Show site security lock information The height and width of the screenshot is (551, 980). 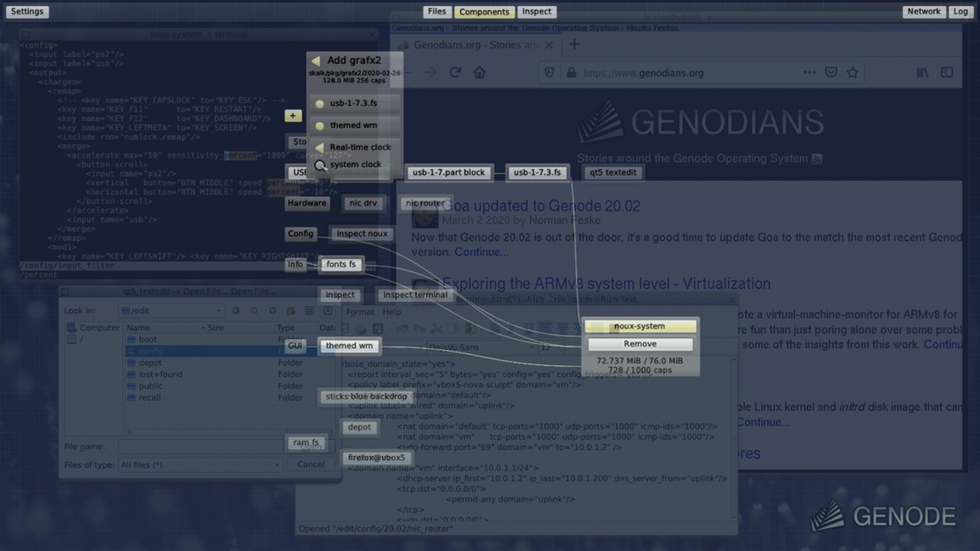572,72
